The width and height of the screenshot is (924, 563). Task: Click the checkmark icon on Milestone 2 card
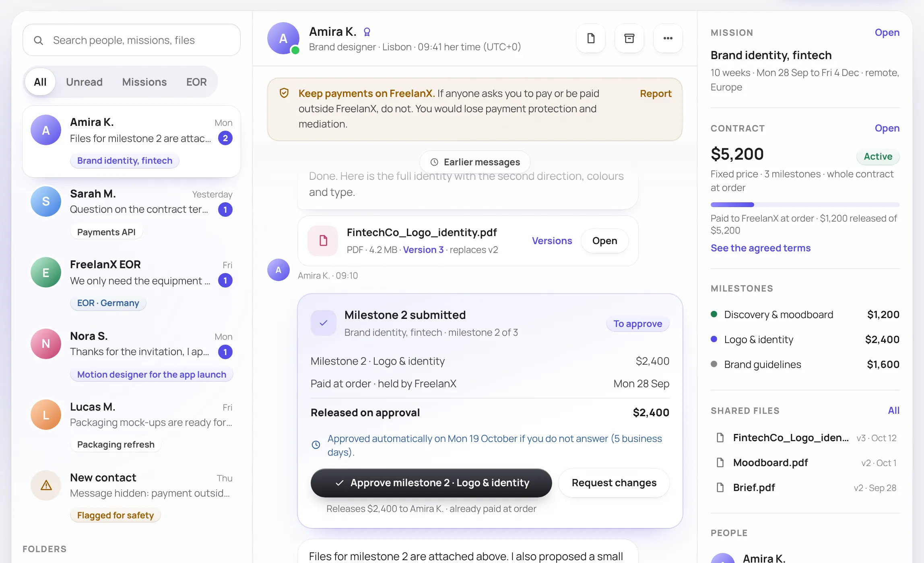coord(324,323)
